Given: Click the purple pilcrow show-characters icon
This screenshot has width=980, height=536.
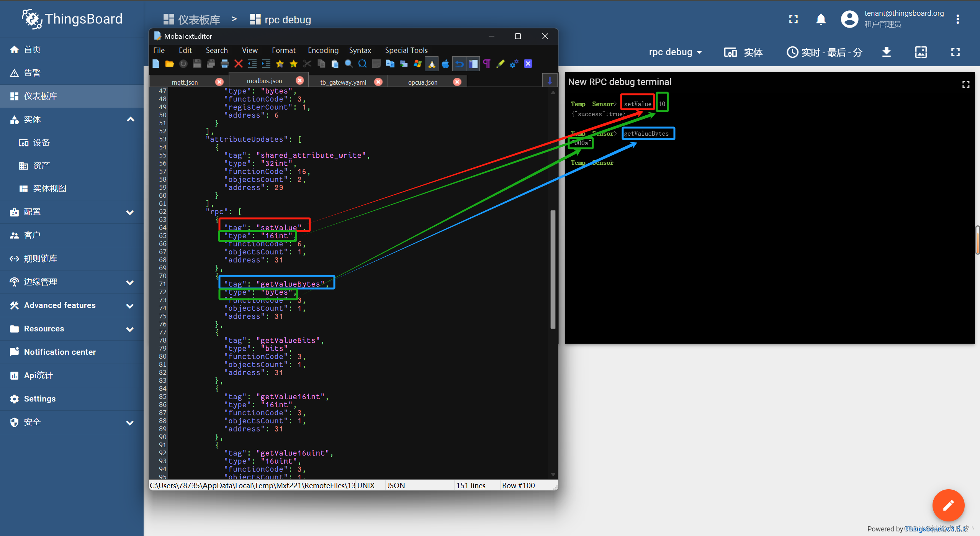Looking at the screenshot, I should click(x=487, y=64).
